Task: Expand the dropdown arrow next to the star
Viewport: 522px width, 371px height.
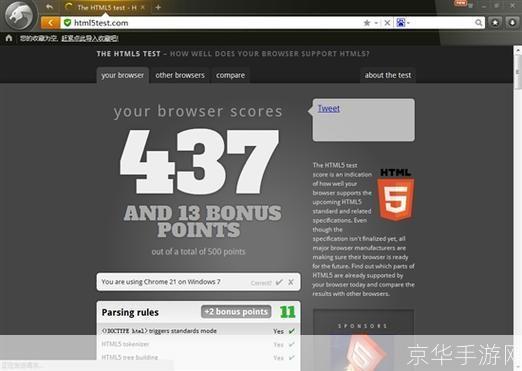Action: [376, 23]
